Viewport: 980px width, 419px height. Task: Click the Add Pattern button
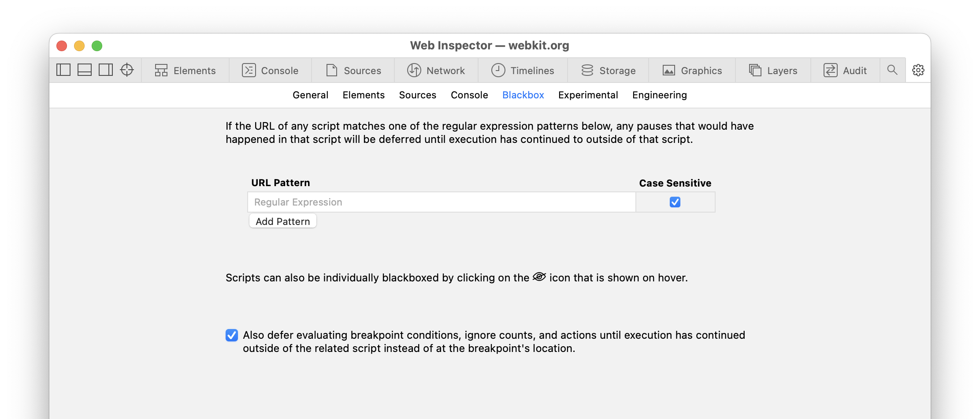(283, 221)
